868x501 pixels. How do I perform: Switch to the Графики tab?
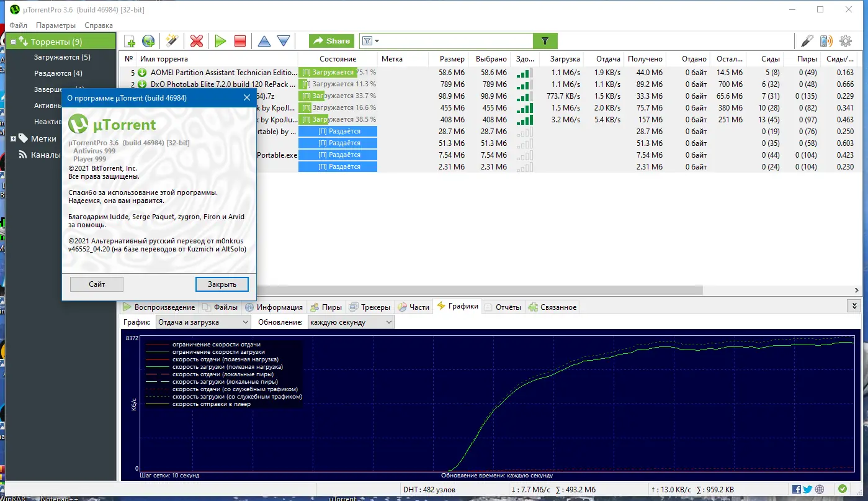coord(458,306)
